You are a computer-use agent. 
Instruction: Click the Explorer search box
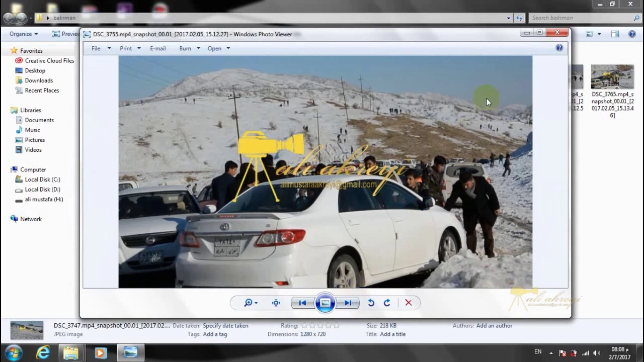click(584, 18)
